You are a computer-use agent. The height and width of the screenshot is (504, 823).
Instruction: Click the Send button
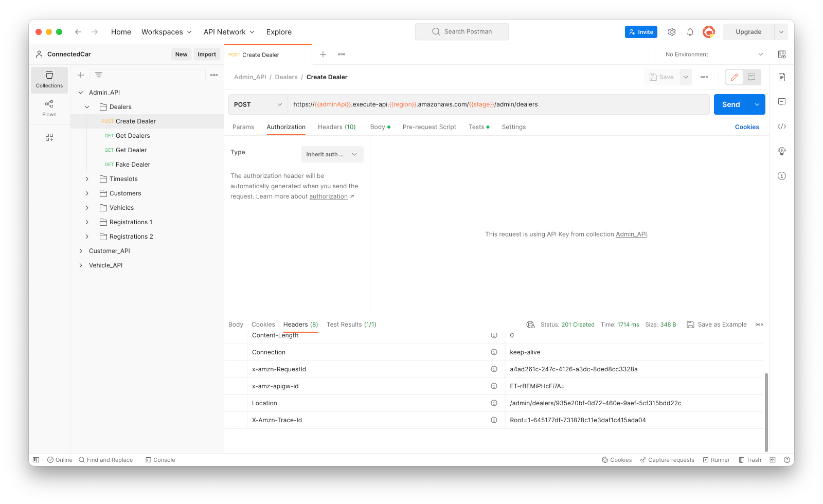[x=731, y=104]
